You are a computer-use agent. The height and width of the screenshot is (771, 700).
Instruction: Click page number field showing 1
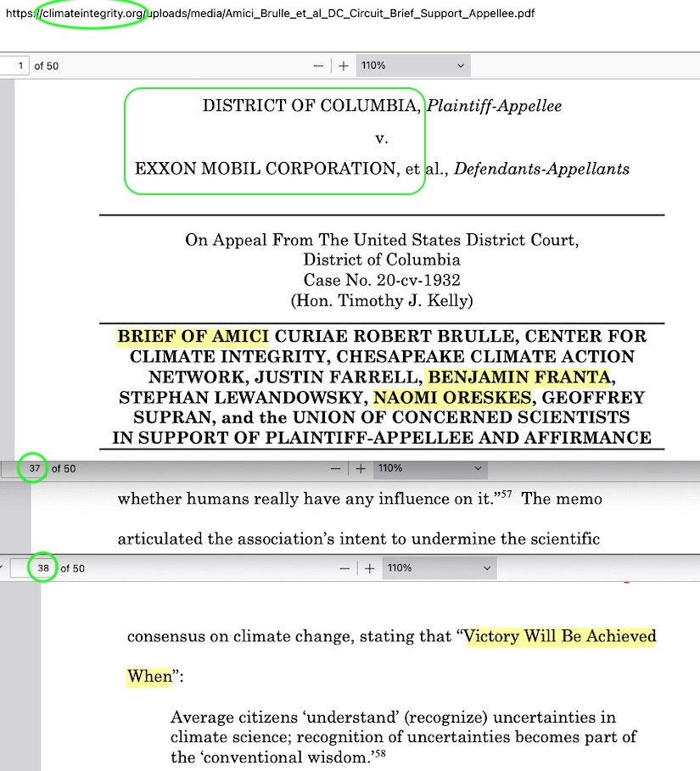(x=14, y=66)
